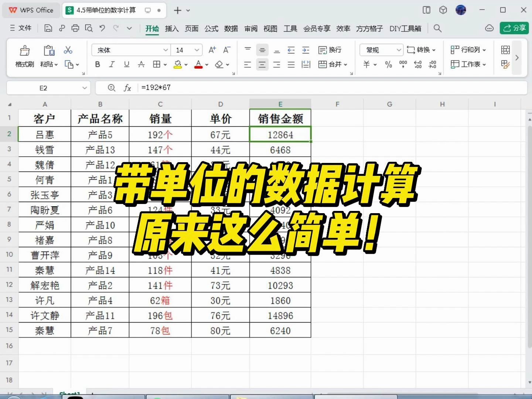Click the Print icon in the quick access bar

[75, 28]
